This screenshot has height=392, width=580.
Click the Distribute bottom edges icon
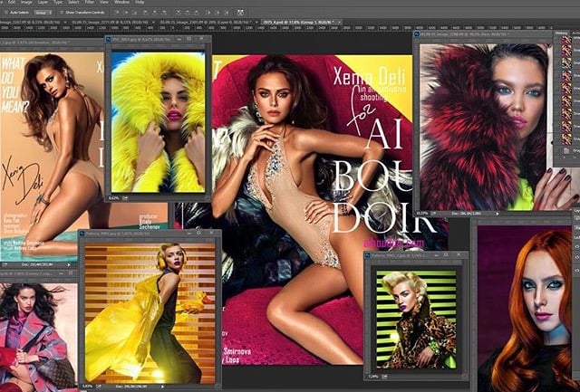coord(197,13)
